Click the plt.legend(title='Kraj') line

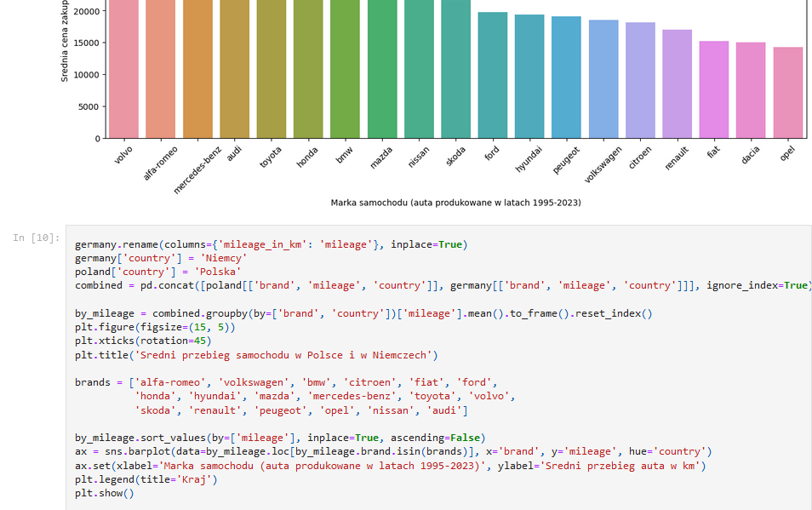(x=146, y=479)
